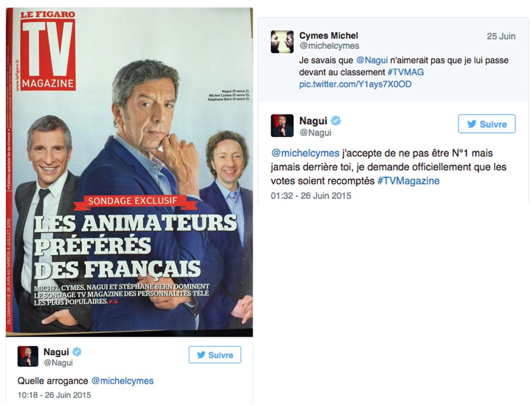Open the 01:32 - 26 Juin 2015 timestamp
Screen dimensions: 532x406
311,196
